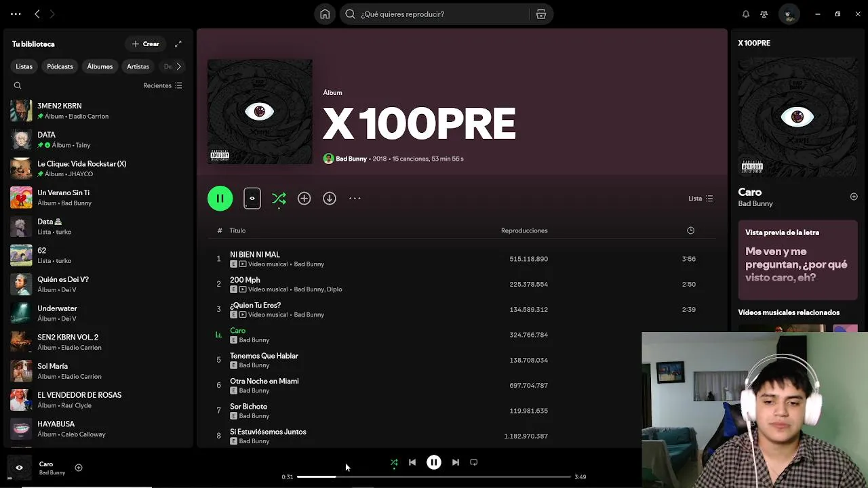Image resolution: width=868 pixels, height=488 pixels.
Task: Open the browse icon in search bar
Action: pos(541,14)
